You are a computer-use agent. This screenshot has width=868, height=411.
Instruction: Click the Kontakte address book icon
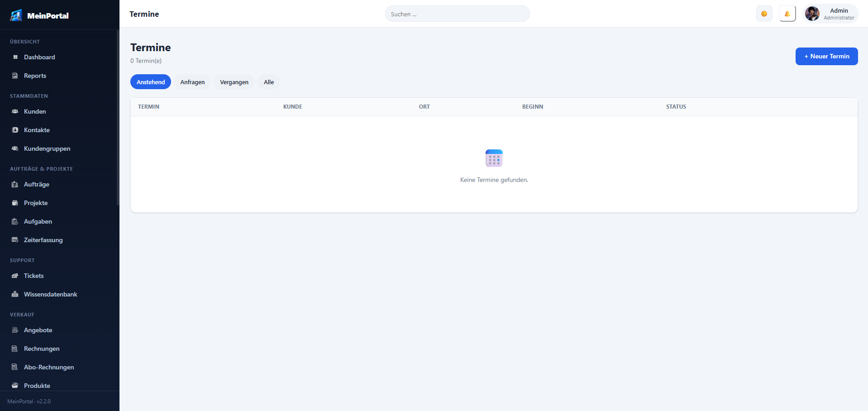coord(15,130)
